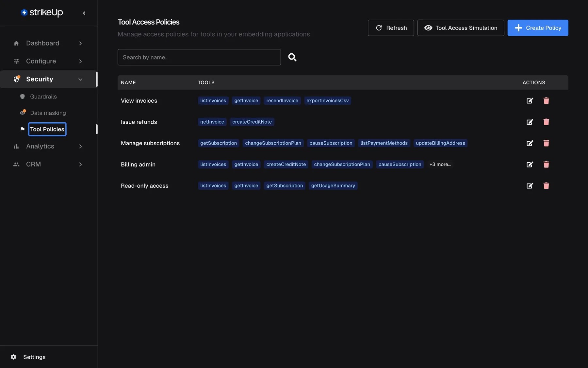Focus the Search by name field
Image resolution: width=588 pixels, height=368 pixels.
199,57
